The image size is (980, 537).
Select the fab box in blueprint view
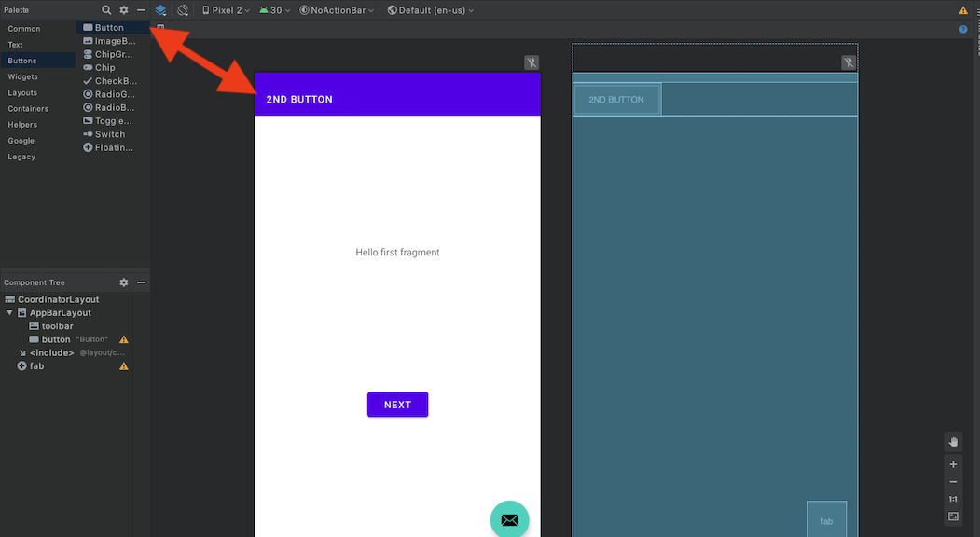[x=827, y=519]
